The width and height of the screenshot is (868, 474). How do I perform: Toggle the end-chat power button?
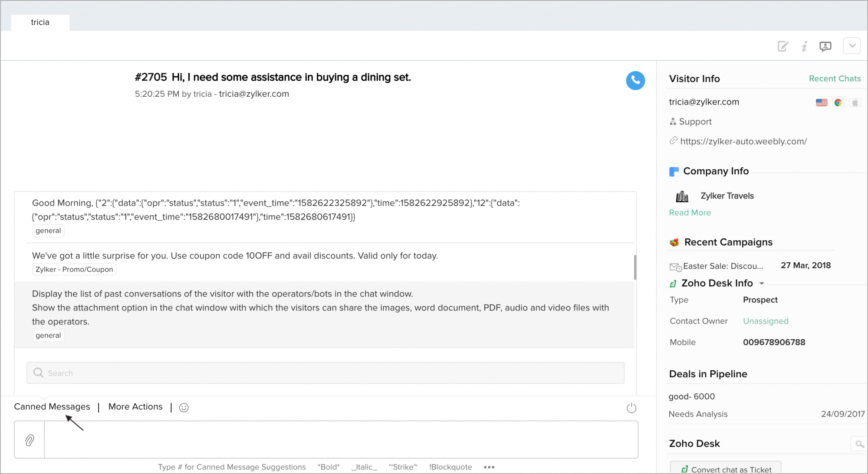[x=631, y=408]
